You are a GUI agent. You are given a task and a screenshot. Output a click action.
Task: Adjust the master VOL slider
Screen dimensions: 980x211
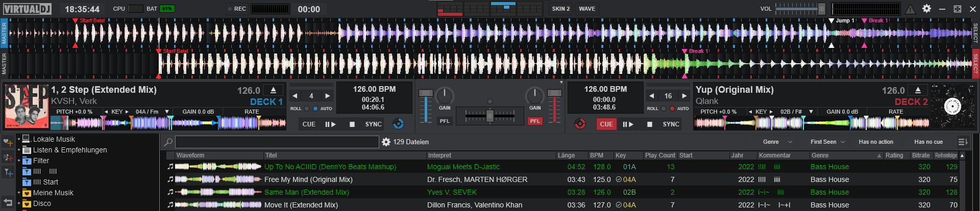pyautogui.click(x=800, y=9)
